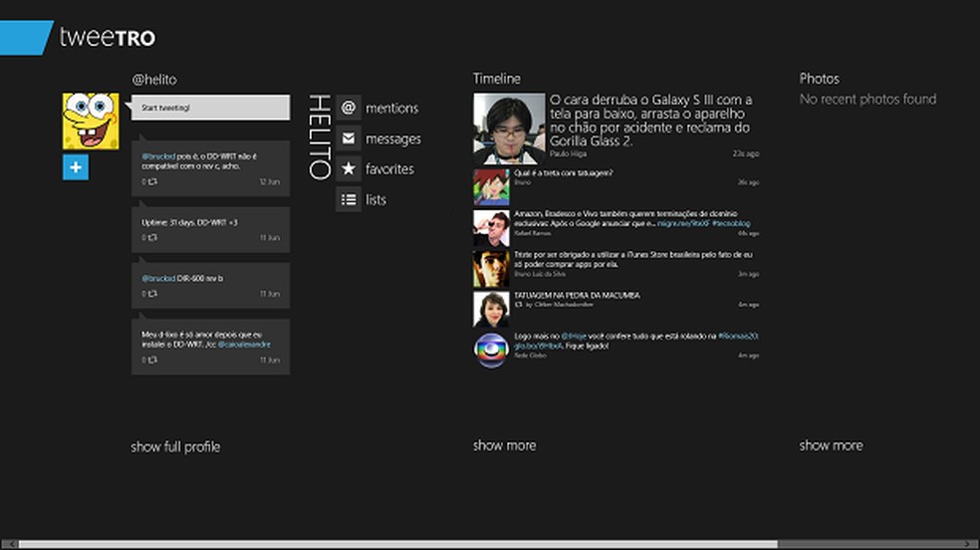Click retweet icon on Meu d-lixo tweet
Screen dimensions: 980x550
(152, 360)
